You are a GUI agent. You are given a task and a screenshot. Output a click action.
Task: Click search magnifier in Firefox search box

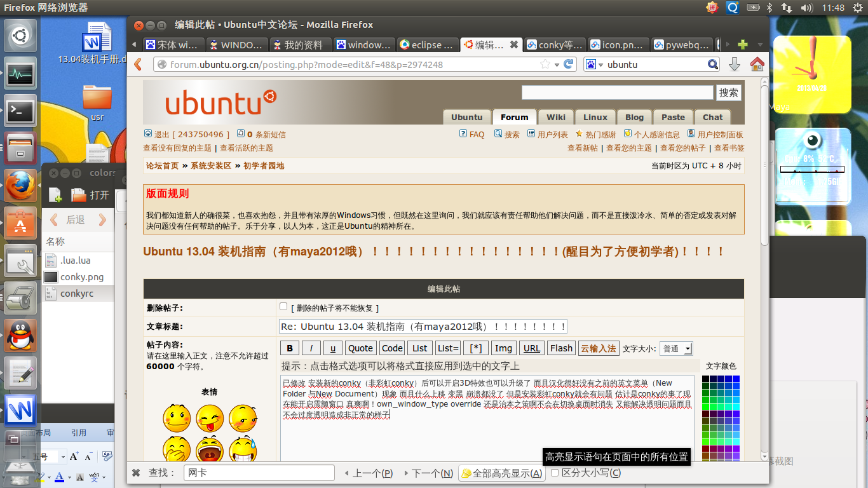coord(713,64)
